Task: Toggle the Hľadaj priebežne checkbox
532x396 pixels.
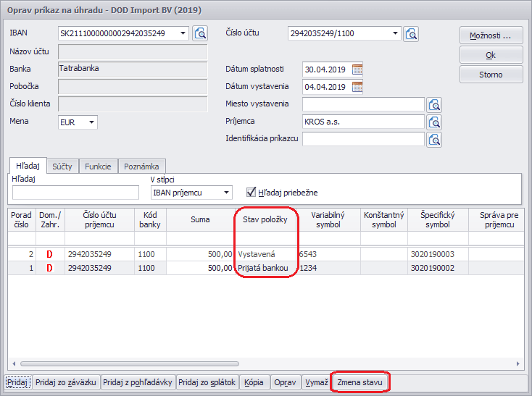Action: 252,193
